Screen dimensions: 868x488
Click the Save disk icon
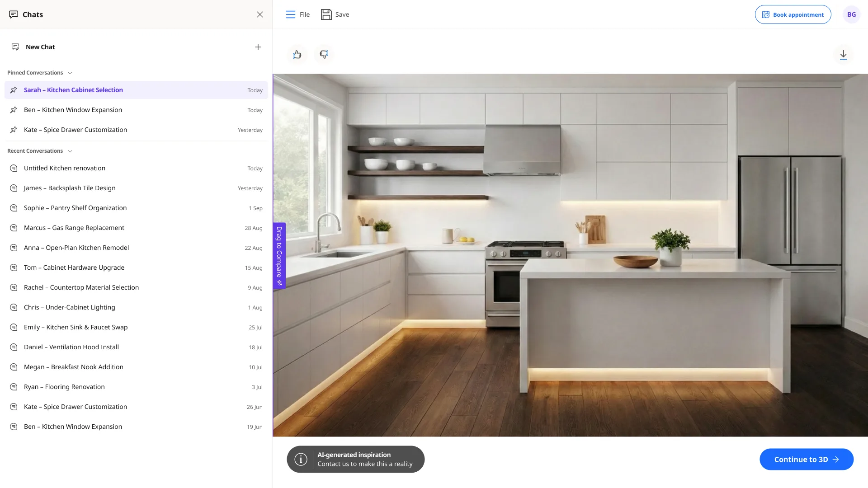pos(326,14)
